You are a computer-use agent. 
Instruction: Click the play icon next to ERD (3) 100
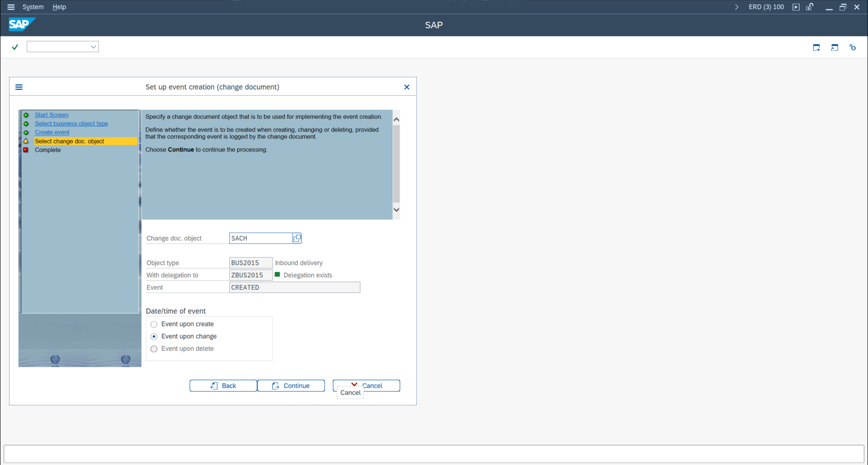pyautogui.click(x=796, y=7)
